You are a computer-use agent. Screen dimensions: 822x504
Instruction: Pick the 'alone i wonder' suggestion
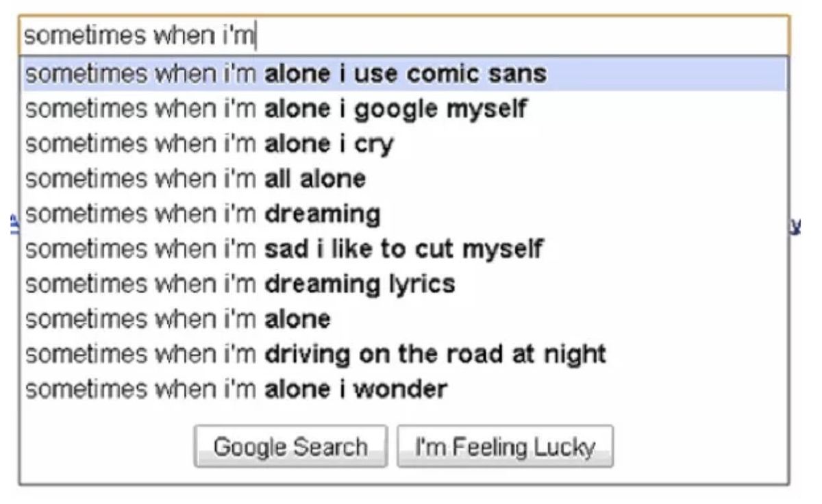click(404, 390)
